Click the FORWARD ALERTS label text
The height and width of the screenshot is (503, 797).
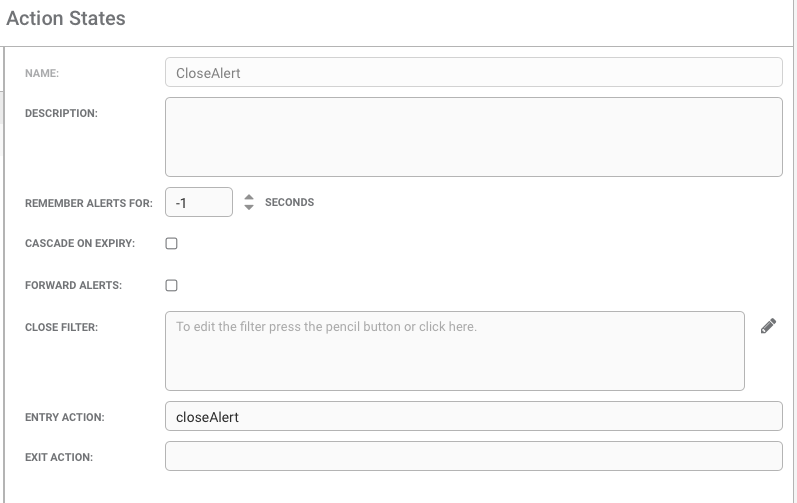(x=73, y=286)
